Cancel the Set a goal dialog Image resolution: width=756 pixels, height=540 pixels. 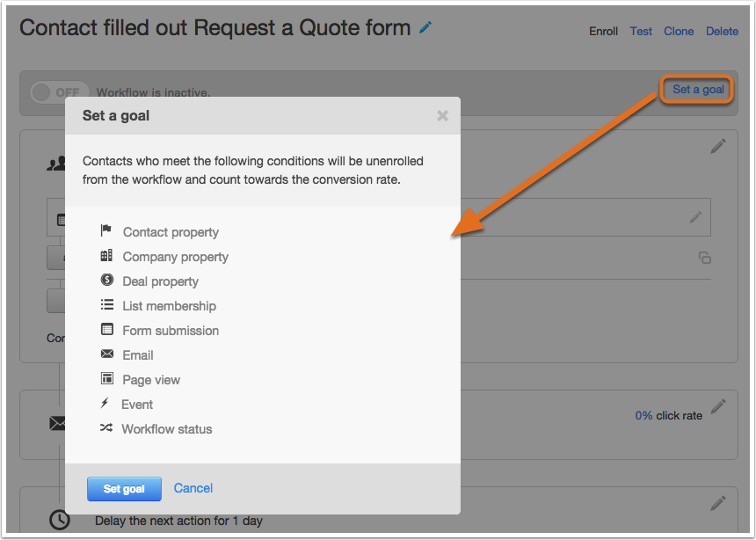[x=193, y=488]
